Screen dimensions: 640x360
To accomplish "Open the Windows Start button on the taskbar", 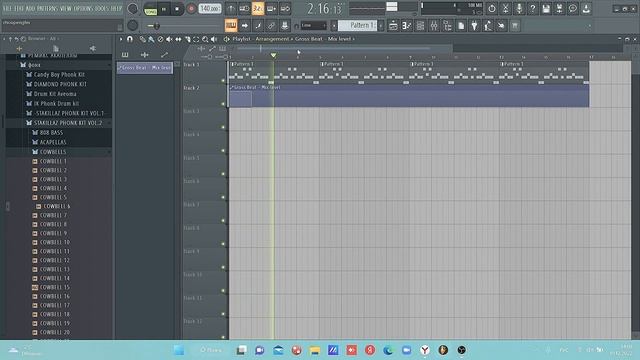I will [179, 350].
